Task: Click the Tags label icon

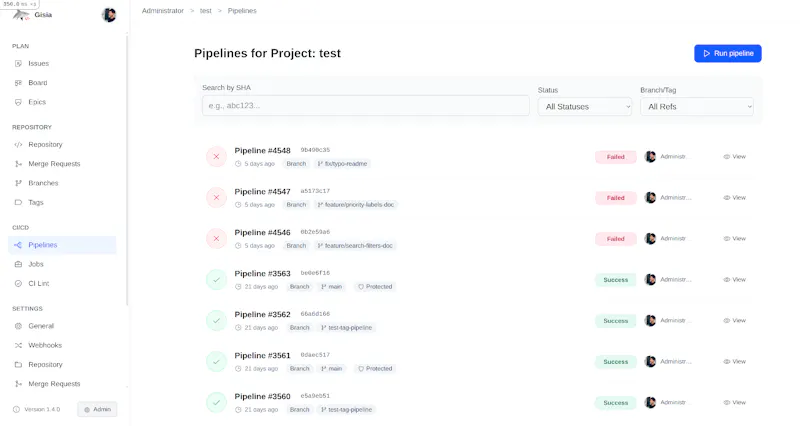Action: [18, 203]
